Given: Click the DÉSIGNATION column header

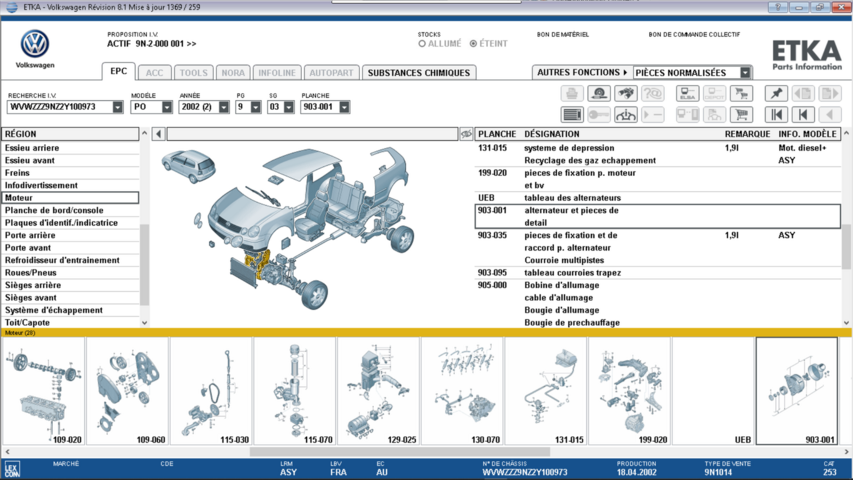Looking at the screenshot, I should pyautogui.click(x=552, y=134).
